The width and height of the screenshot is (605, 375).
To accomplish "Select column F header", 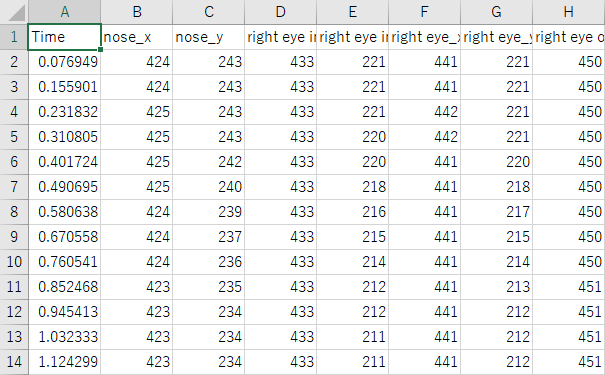I will coord(424,12).
